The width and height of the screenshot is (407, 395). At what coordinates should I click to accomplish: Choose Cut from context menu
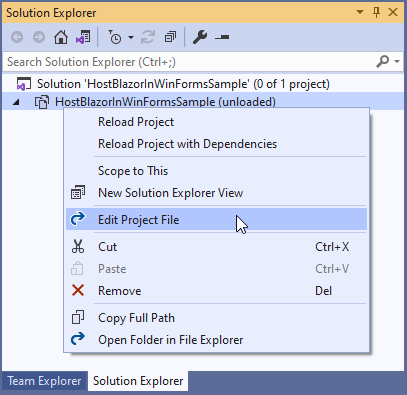(x=216, y=247)
